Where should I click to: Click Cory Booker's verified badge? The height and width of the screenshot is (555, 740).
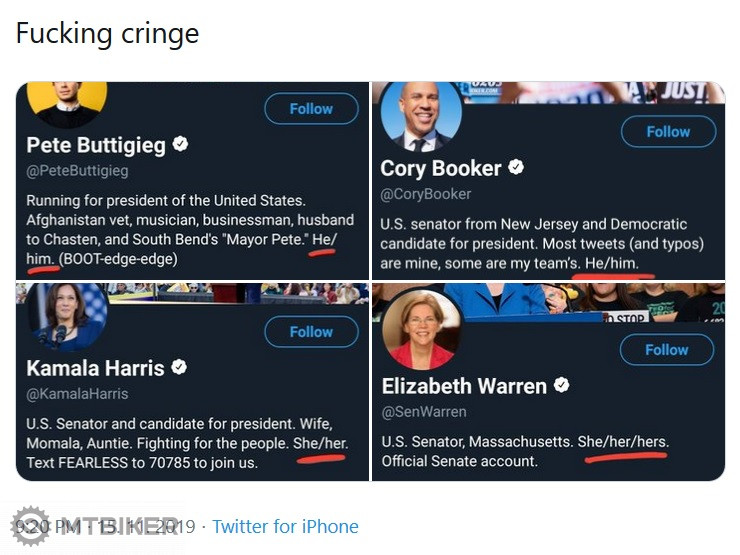[x=516, y=167]
